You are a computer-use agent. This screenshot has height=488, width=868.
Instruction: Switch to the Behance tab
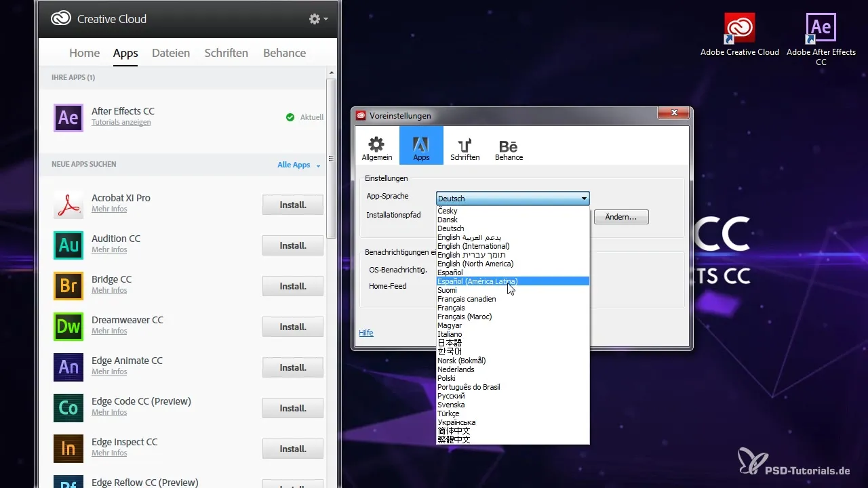tap(285, 53)
